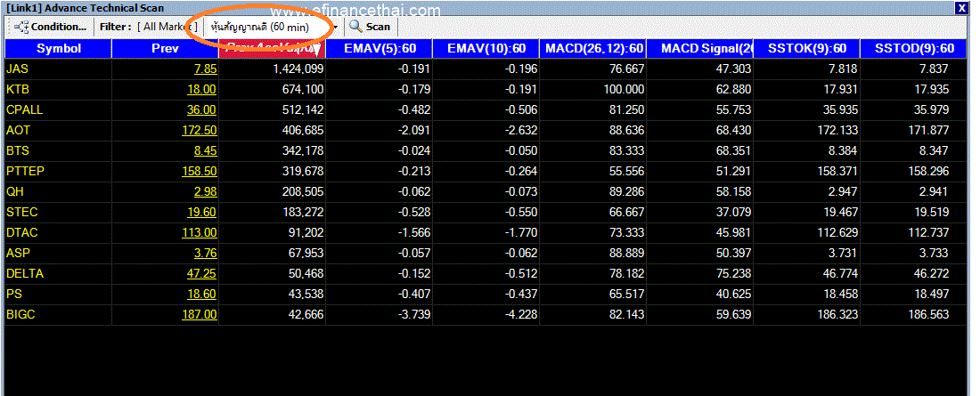
Task: Select the 60 min scan template combo box
Action: tap(274, 27)
